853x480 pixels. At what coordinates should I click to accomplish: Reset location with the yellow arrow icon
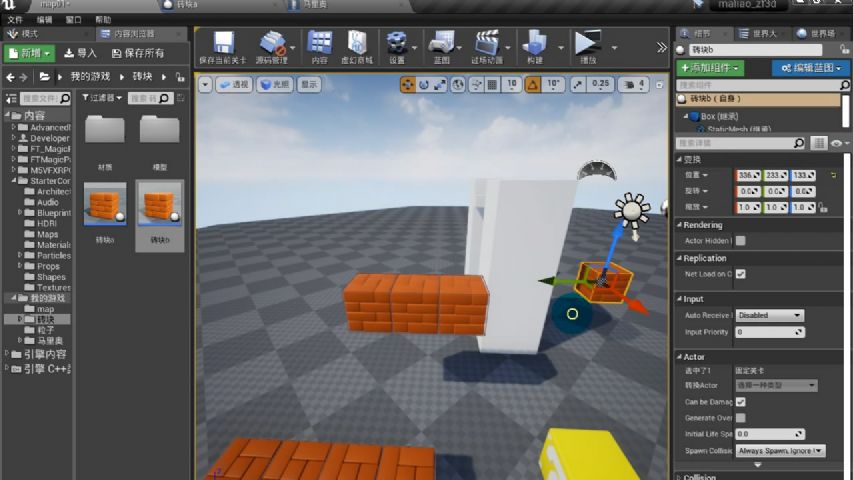pyautogui.click(x=833, y=175)
